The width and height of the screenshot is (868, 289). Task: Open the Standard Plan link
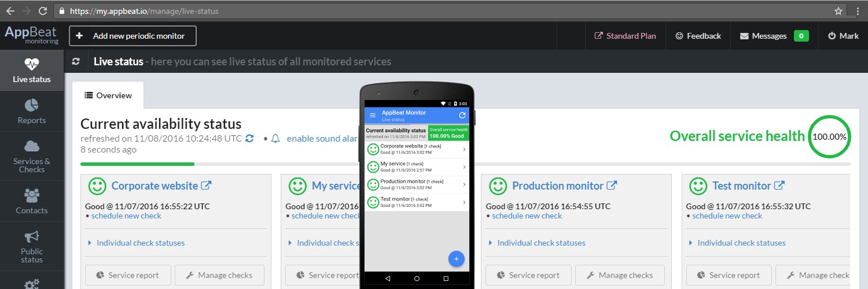pos(626,36)
